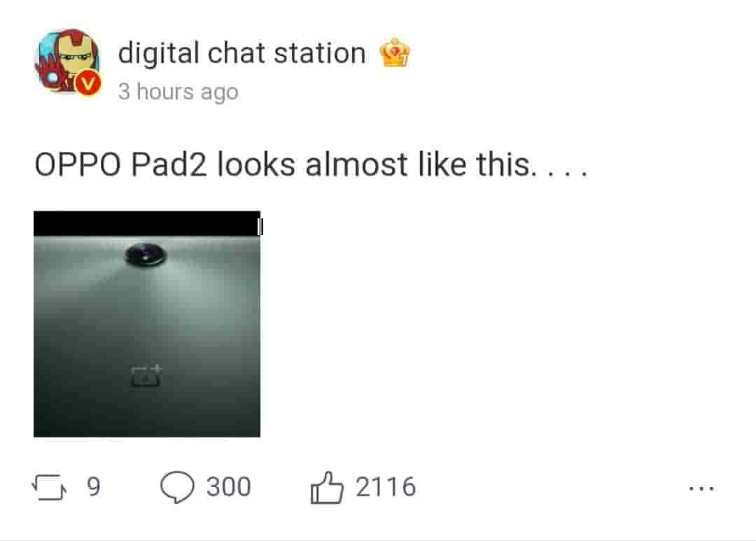Click the camera lens in the photo

(146, 255)
